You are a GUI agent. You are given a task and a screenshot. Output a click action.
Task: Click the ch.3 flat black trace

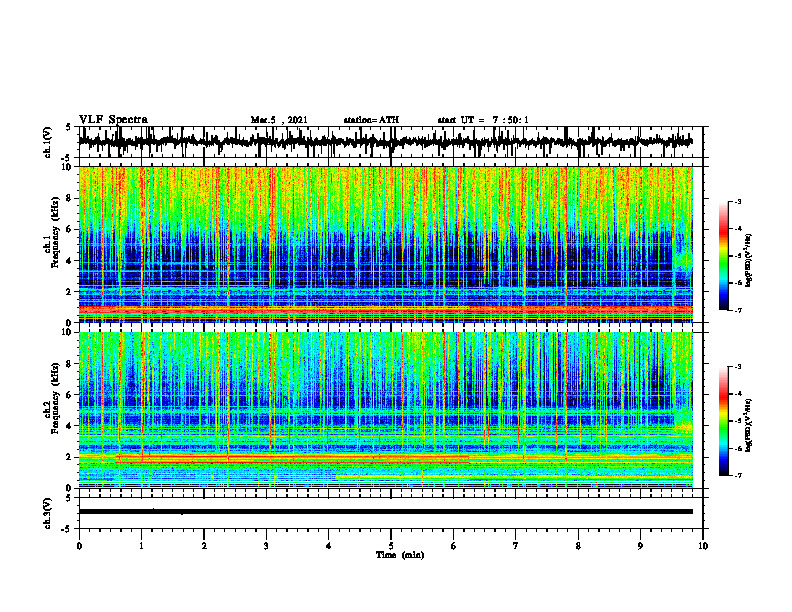pyautogui.click(x=385, y=512)
